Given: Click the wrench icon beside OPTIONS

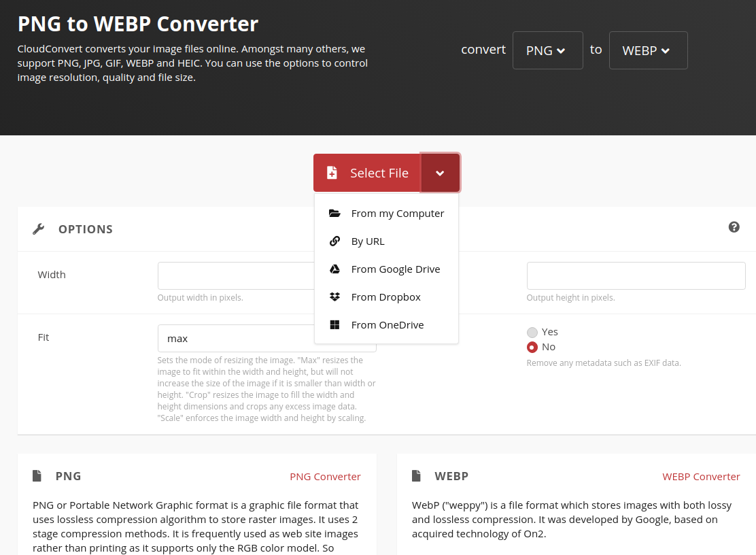Looking at the screenshot, I should 39,229.
